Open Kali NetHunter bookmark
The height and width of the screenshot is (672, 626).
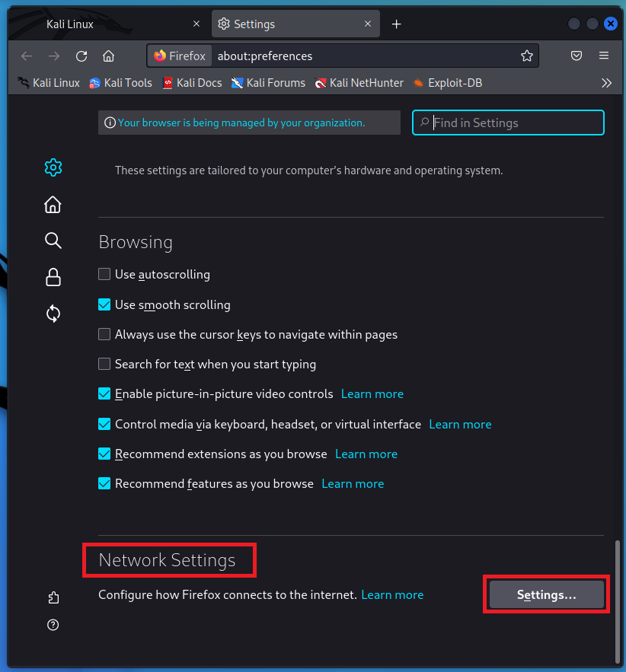(x=359, y=83)
